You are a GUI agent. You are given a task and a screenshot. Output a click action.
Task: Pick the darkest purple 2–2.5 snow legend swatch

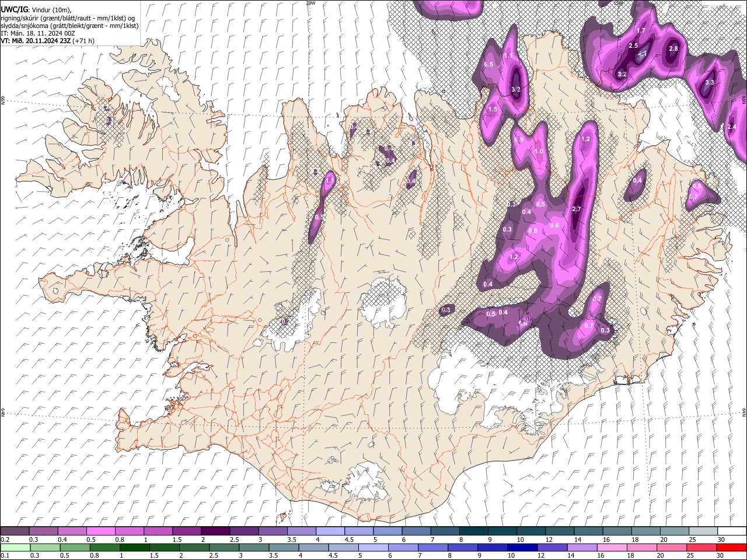tap(215, 531)
